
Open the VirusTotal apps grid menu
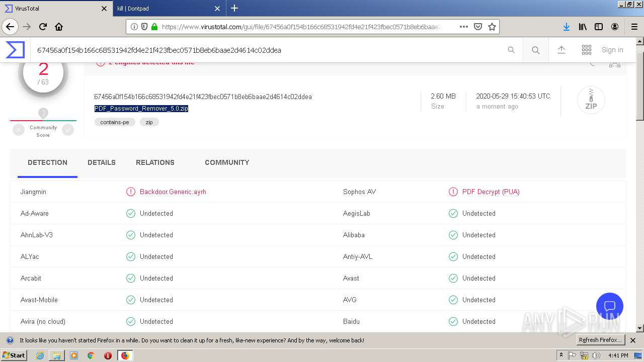pos(587,50)
